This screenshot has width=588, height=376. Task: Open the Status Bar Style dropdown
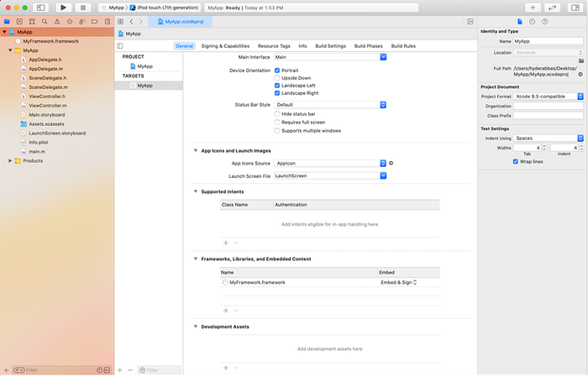coord(330,105)
